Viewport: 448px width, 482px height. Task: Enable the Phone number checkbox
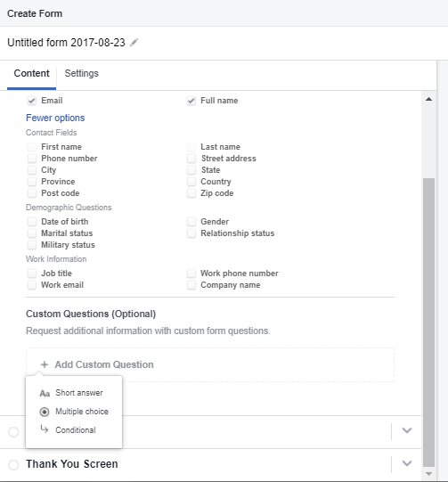32,159
